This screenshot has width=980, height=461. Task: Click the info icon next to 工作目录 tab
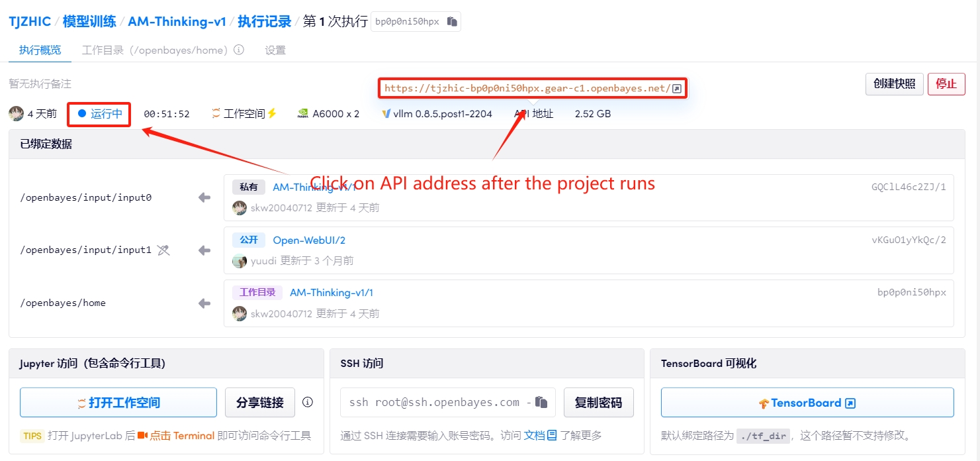pos(239,50)
